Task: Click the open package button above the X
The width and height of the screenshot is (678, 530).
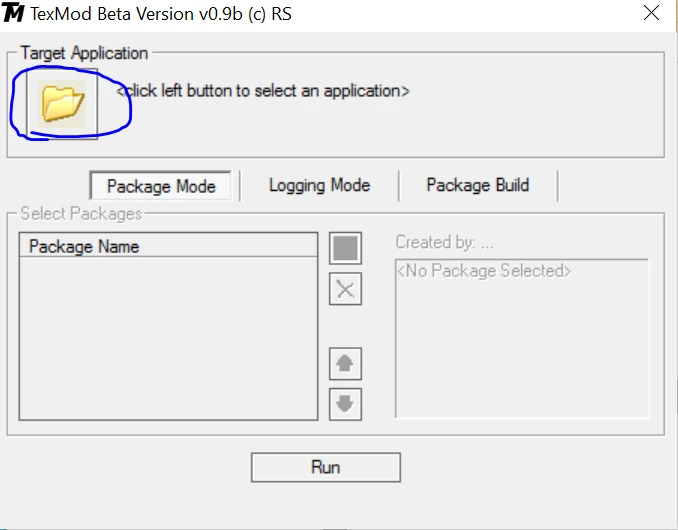Action: click(345, 248)
